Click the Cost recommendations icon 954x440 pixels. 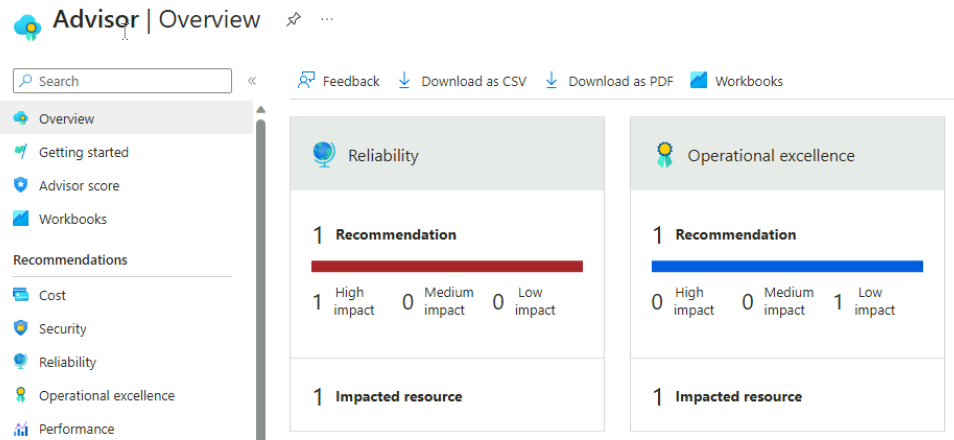pyautogui.click(x=20, y=296)
